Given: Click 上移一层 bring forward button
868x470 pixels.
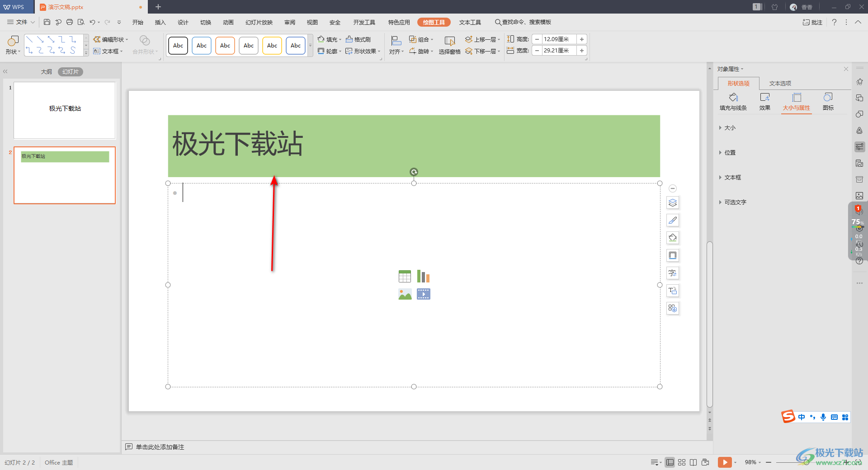Looking at the screenshot, I should click(x=482, y=39).
